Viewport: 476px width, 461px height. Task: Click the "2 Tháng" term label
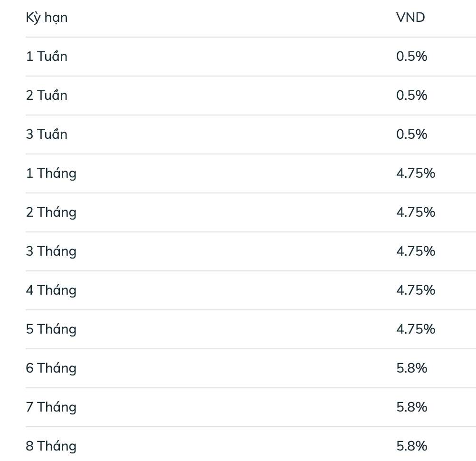point(51,212)
